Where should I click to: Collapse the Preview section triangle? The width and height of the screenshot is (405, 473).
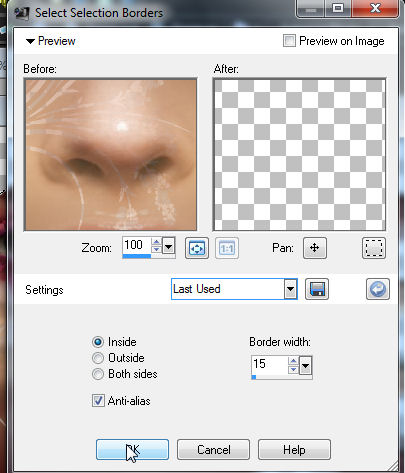click(30, 42)
